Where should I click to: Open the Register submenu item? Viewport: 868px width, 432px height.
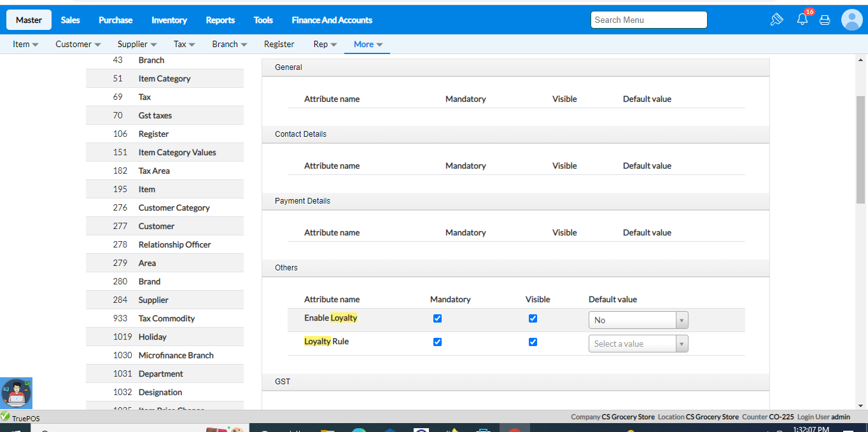click(x=279, y=44)
